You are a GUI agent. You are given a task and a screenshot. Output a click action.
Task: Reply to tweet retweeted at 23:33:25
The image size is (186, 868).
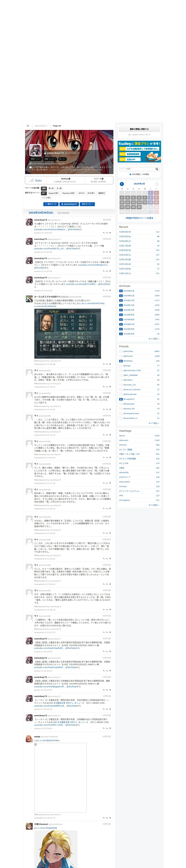(x=104, y=387)
